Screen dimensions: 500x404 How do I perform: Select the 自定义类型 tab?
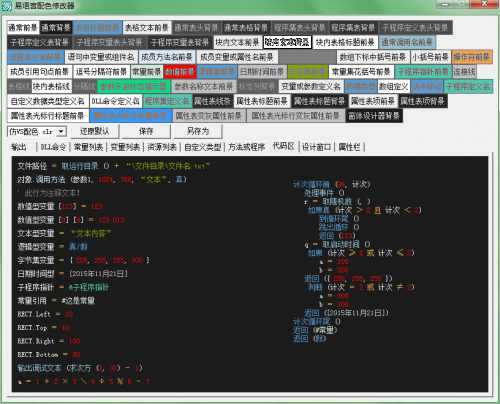click(x=203, y=147)
